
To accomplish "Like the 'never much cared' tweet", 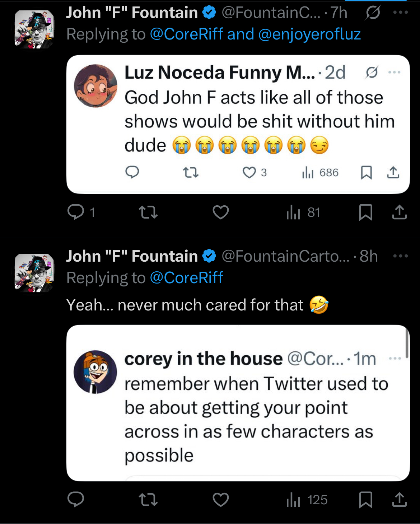I will [220, 499].
